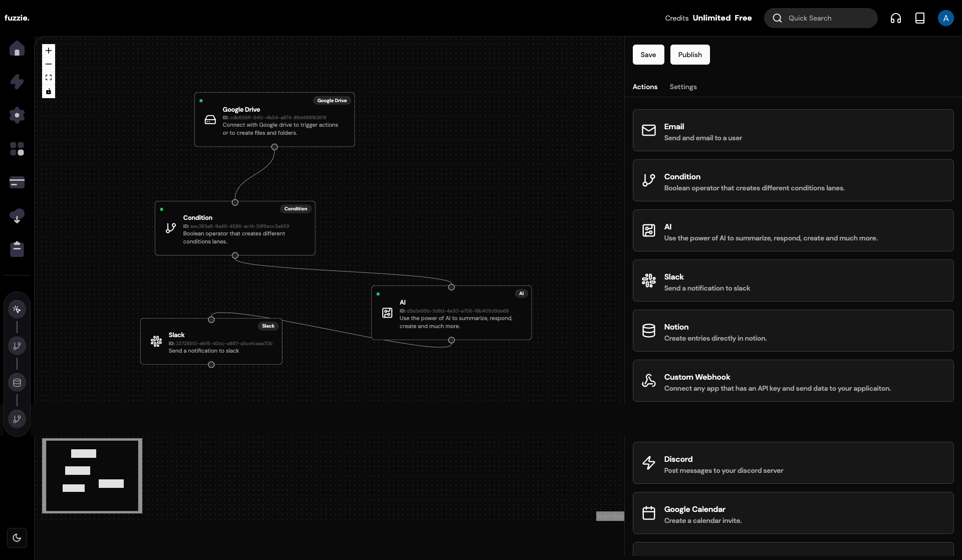Toggle canvas interactivity lock button
This screenshot has height=560, width=962.
[x=49, y=91]
